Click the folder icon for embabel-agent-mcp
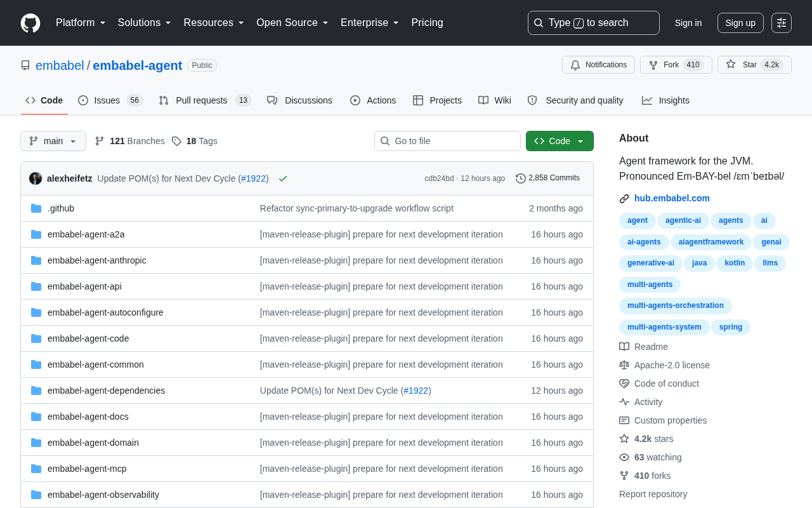This screenshot has width=812, height=508. tap(36, 469)
